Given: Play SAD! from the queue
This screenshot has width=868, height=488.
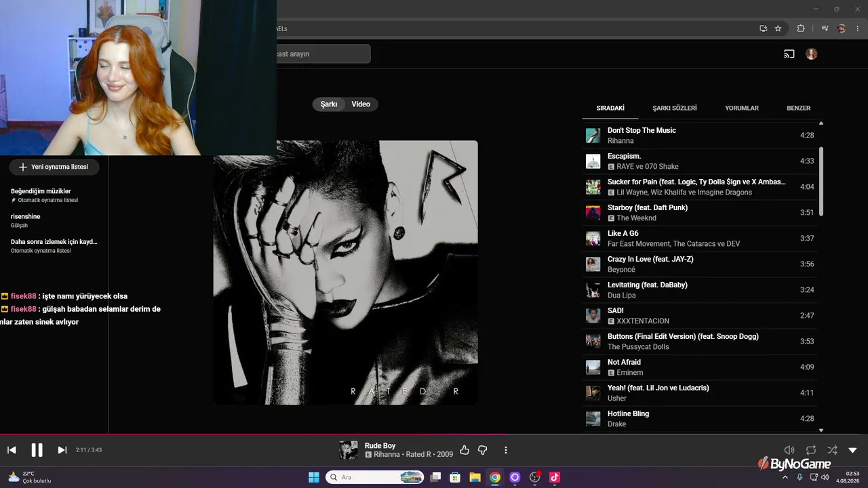Looking at the screenshot, I should pos(700,316).
